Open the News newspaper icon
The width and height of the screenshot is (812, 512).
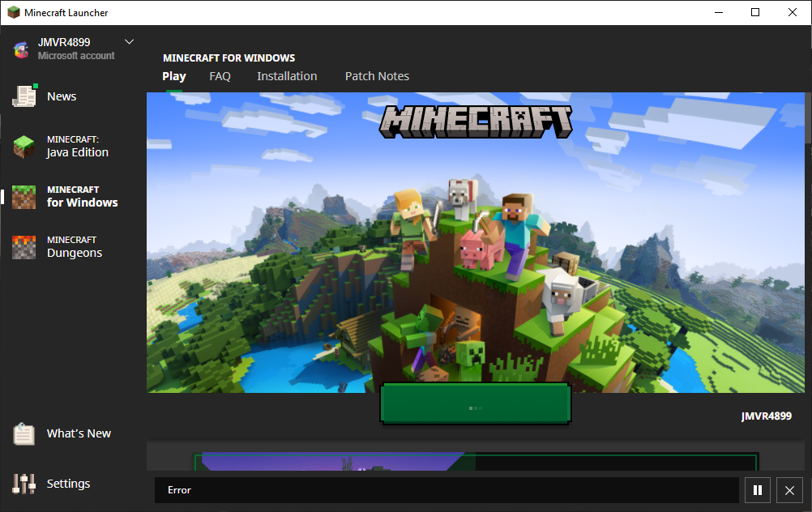point(24,96)
